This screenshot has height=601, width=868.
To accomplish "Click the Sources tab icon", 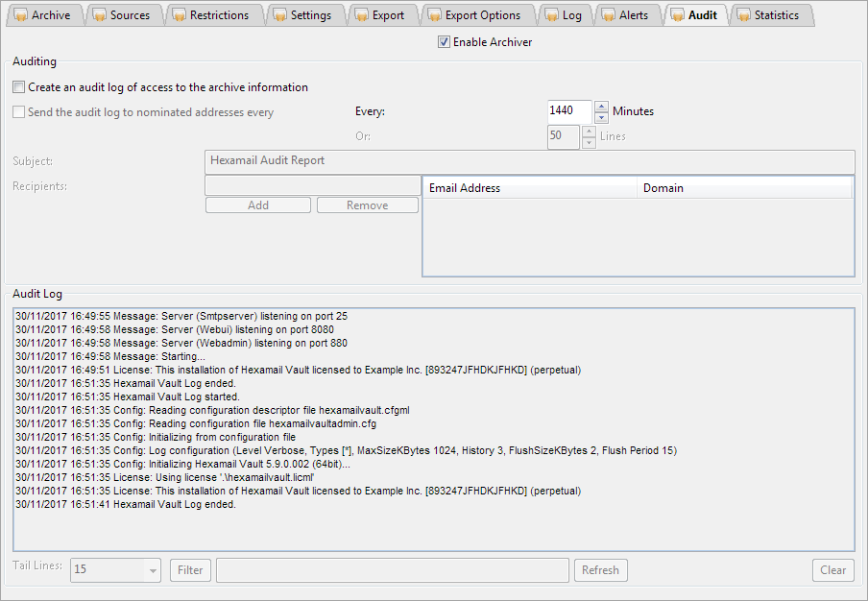I will tap(98, 15).
